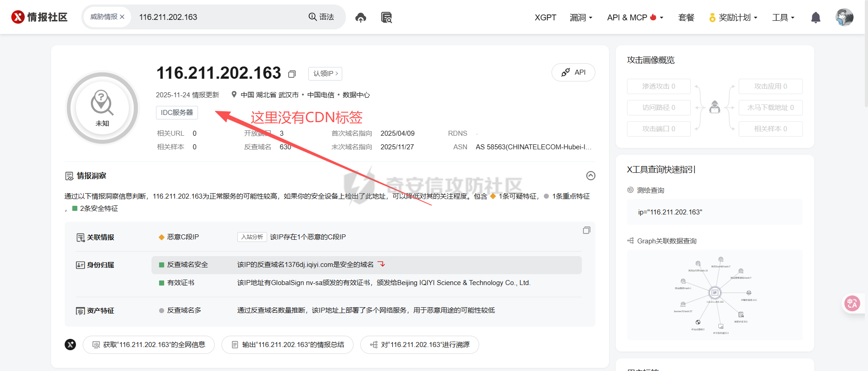Viewport: 868px width, 371px height.
Task: Go to the 套餐 page
Action: pos(686,18)
